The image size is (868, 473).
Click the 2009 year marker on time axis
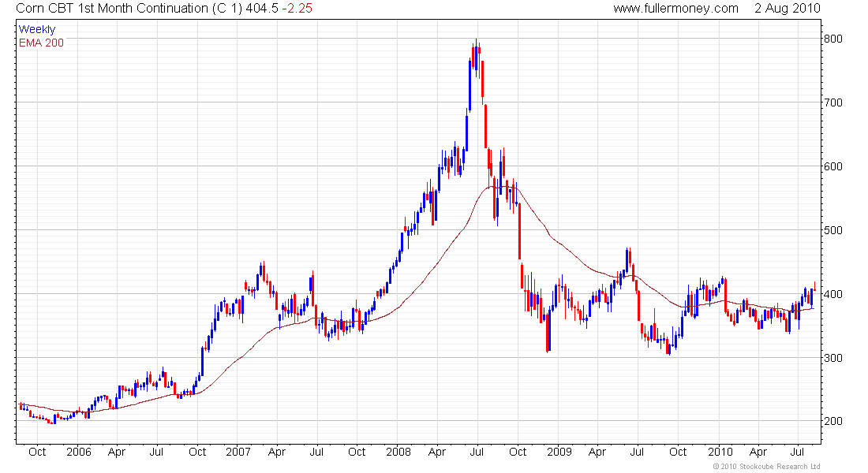click(x=559, y=452)
